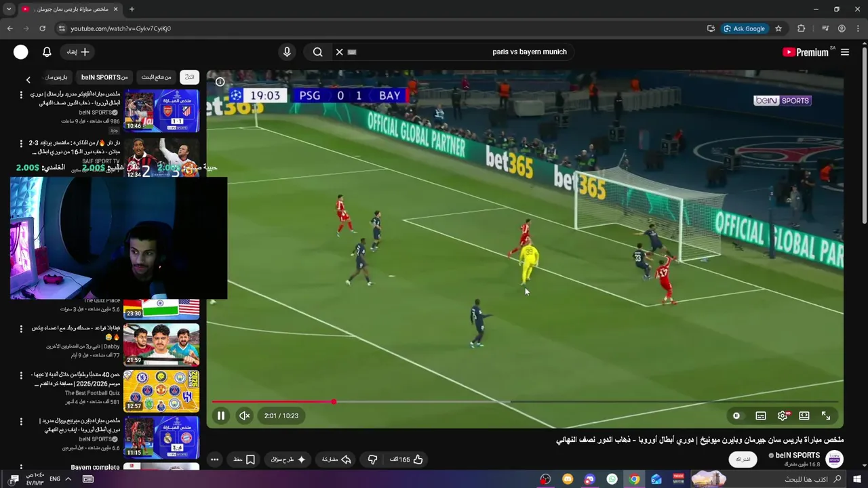This screenshot has height=488, width=868.
Task: Open options menu for the Dabby video
Action: tap(22, 328)
